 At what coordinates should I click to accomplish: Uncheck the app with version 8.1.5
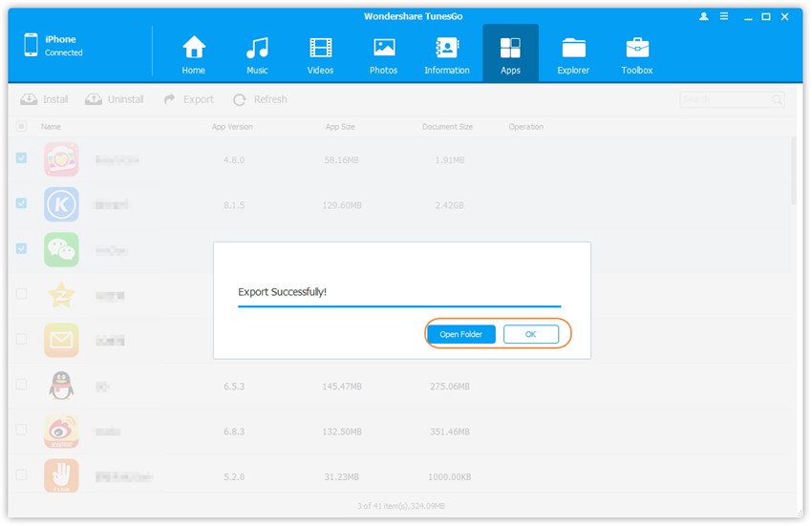click(21, 203)
